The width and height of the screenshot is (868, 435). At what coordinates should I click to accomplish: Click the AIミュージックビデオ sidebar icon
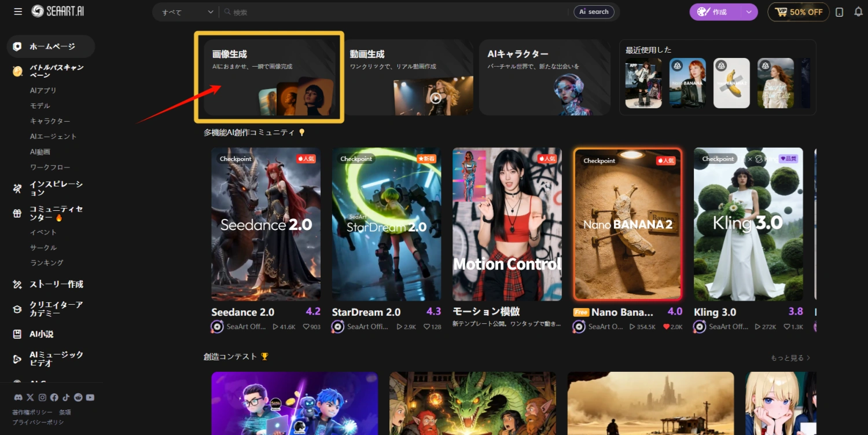pyautogui.click(x=17, y=359)
